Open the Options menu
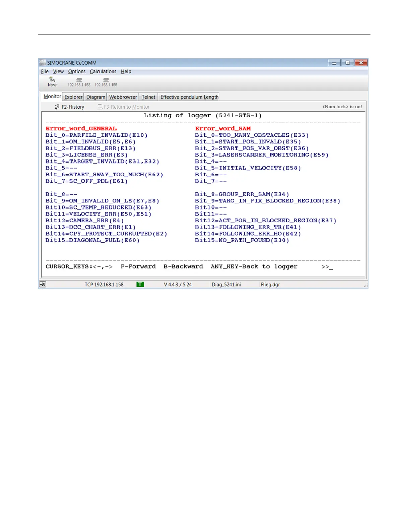Screen dimensions: 399x532 [77, 71]
